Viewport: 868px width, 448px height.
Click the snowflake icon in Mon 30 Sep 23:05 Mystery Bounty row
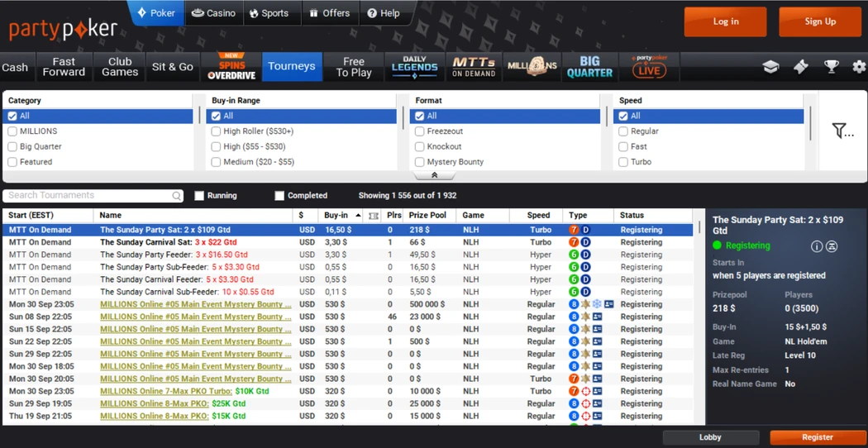[598, 304]
